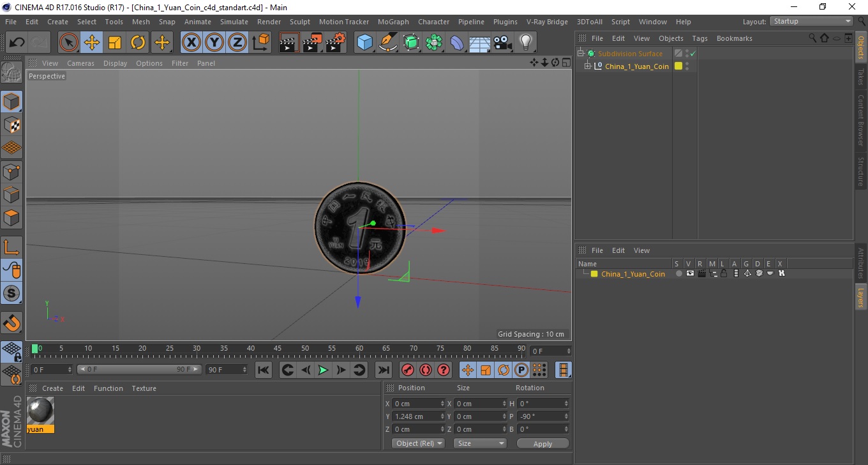
Task: Open the Floor environment objects icon
Action: pyautogui.click(x=480, y=43)
